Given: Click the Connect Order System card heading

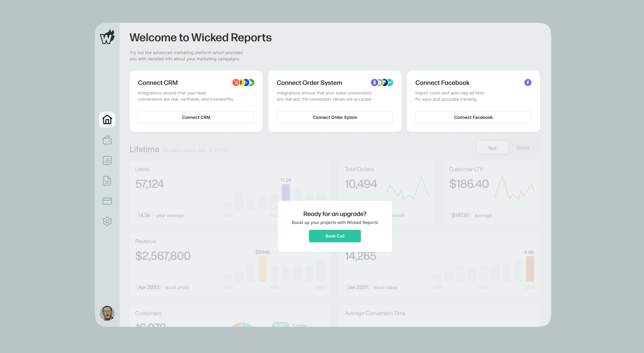Looking at the screenshot, I should tap(309, 83).
